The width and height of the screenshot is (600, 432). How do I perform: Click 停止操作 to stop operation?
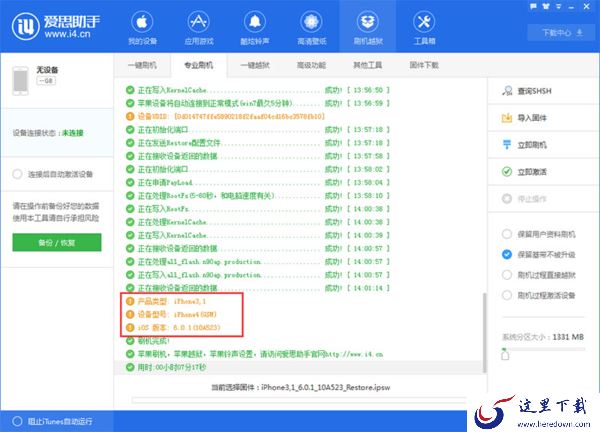point(543,199)
